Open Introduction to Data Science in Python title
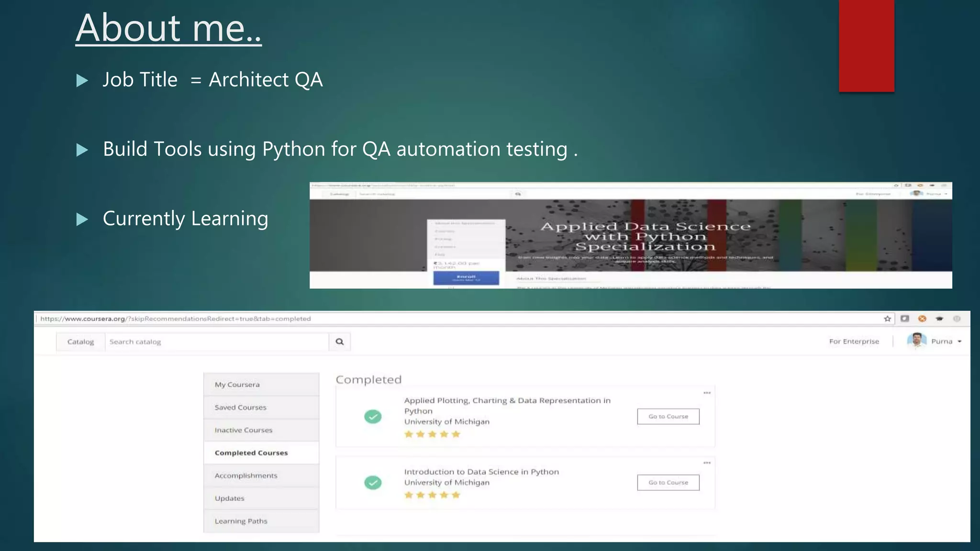Viewport: 980px width, 551px height. (481, 472)
